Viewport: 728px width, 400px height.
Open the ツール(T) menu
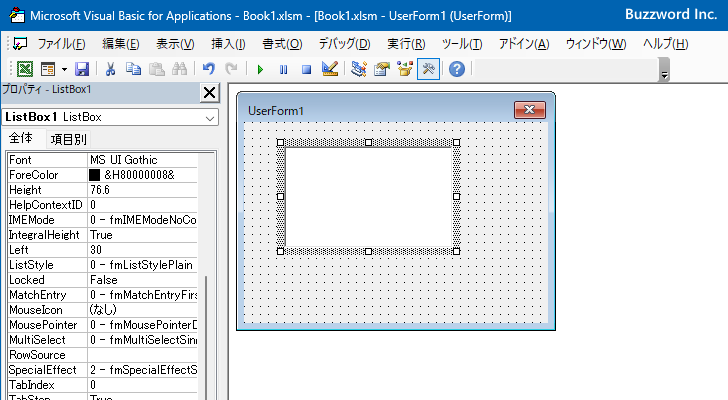click(462, 44)
